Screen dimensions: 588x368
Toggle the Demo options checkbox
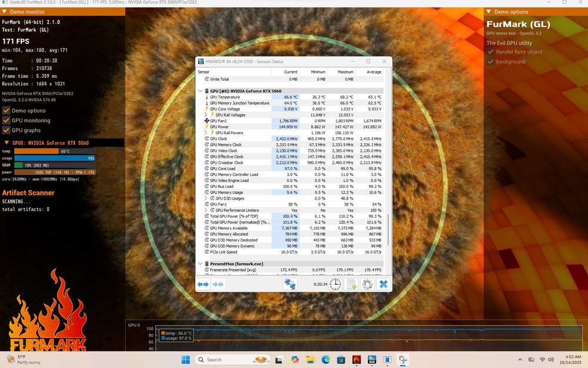[6, 111]
